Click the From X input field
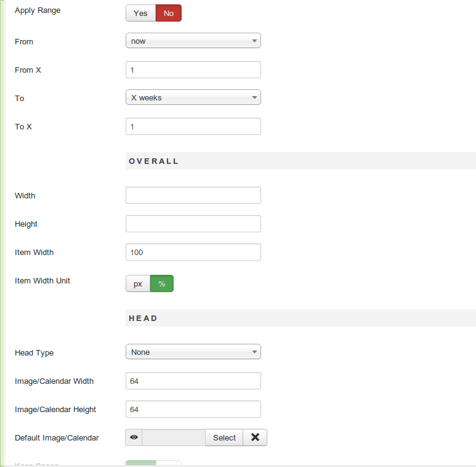Viewport: 476px width, 467px height. click(193, 70)
